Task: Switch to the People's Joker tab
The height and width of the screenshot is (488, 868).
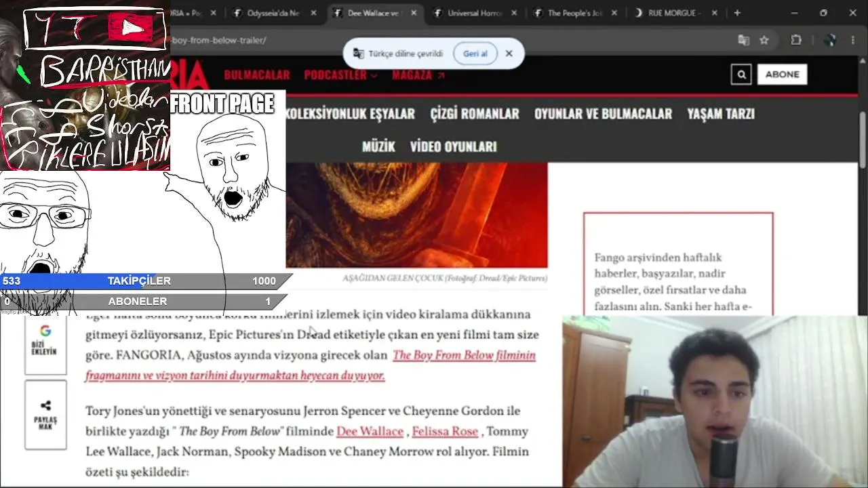Action: click(574, 13)
